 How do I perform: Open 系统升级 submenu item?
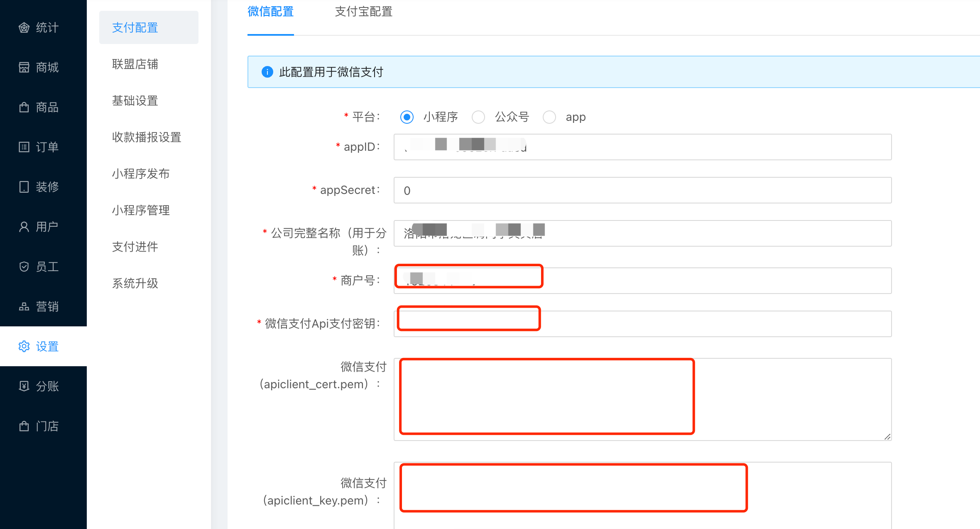click(135, 283)
